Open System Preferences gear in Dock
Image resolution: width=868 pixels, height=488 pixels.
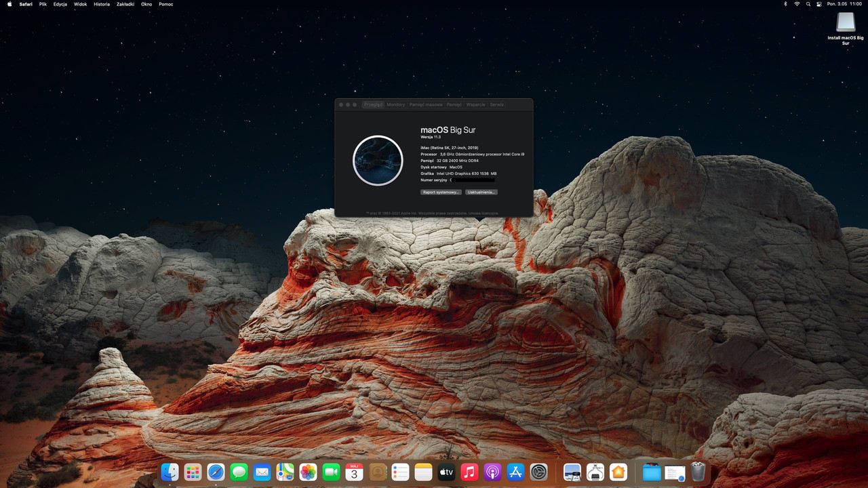click(x=538, y=472)
